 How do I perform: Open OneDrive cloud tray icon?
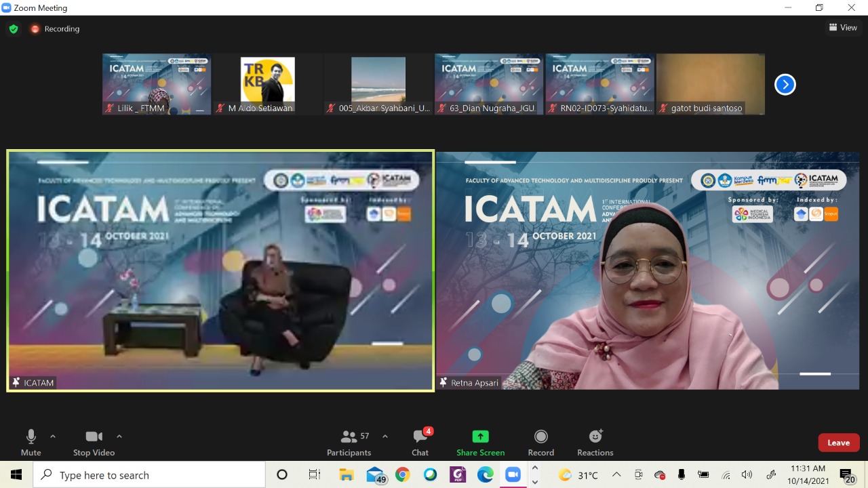click(660, 475)
